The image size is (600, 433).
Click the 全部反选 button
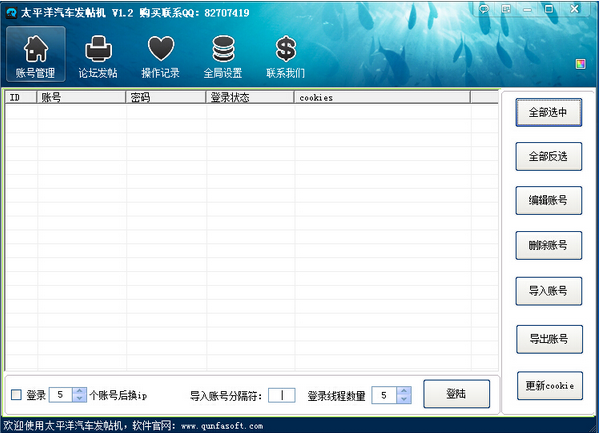[548, 156]
